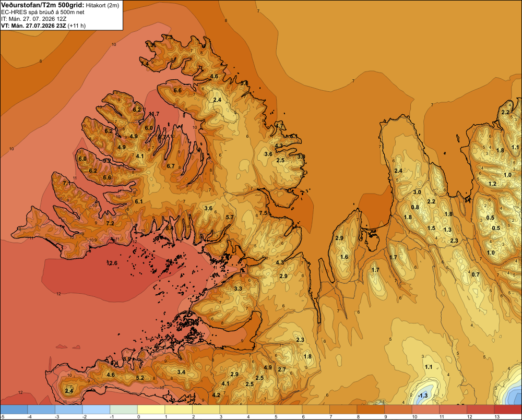Viewport: 522px width, 420px height.
Task: Click the 3.4 temperature value
Action: coord(181,372)
